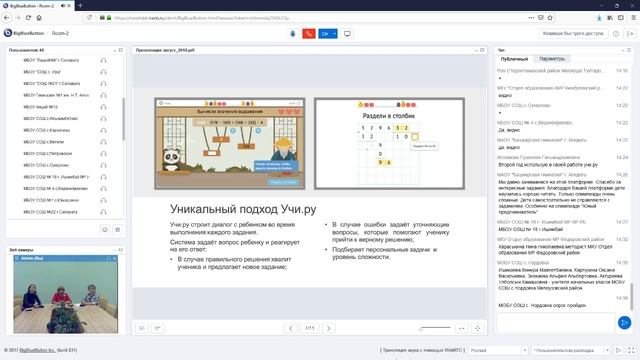Maximize the presentation panel
The height and width of the screenshot is (360, 640).
(482, 50)
